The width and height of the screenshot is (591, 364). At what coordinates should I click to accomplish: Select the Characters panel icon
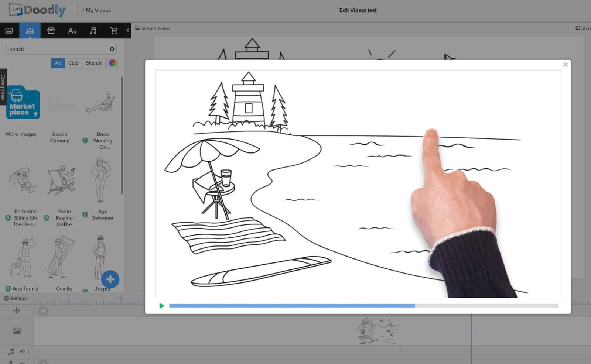pos(30,31)
